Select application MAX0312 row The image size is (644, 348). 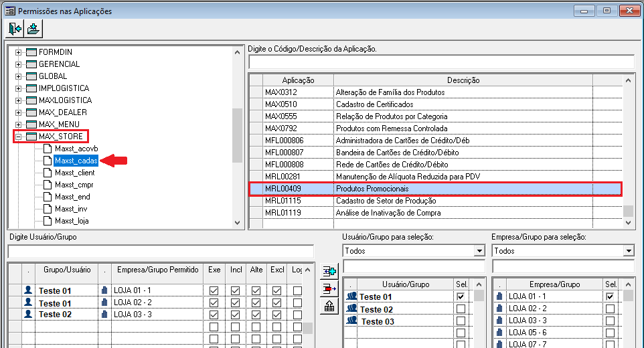tap(435, 92)
